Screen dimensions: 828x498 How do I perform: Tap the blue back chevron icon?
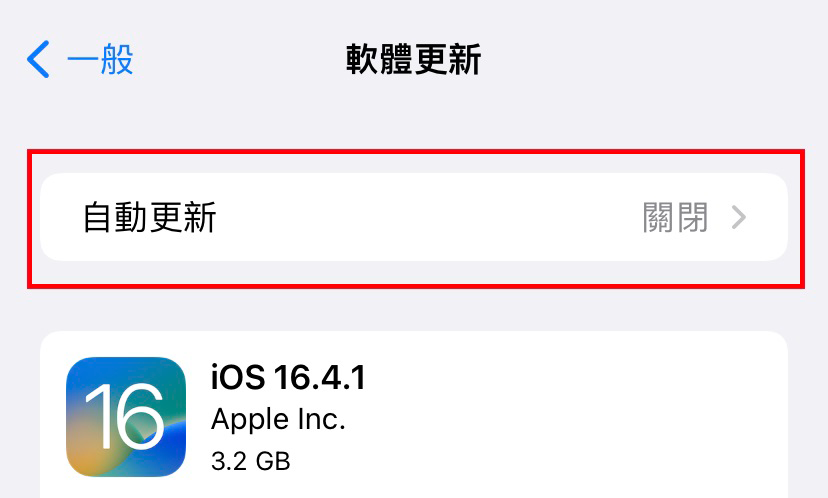(x=38, y=60)
